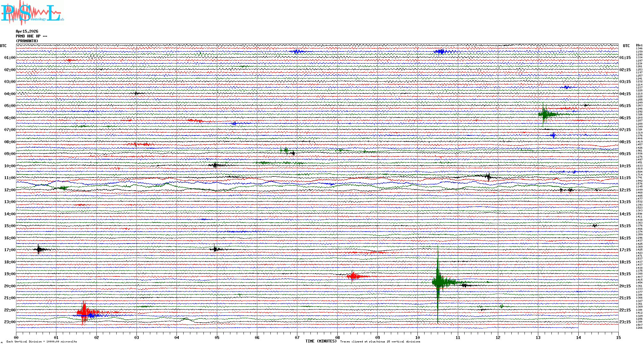
Task: Click the (PRAMANTA) station name text
Action: [x=27, y=41]
